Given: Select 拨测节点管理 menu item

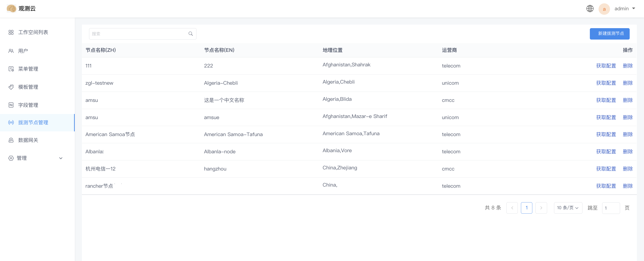Looking at the screenshot, I should coord(37,123).
